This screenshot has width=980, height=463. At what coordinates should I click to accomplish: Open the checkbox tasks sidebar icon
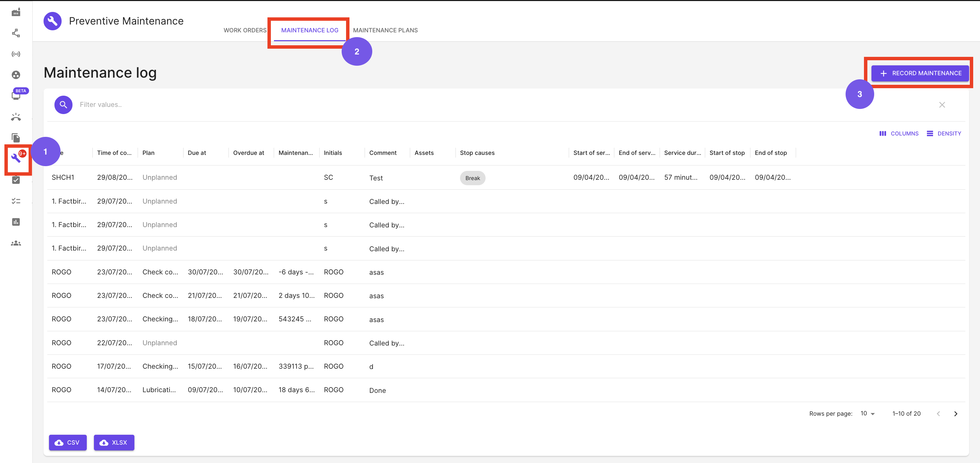click(16, 180)
